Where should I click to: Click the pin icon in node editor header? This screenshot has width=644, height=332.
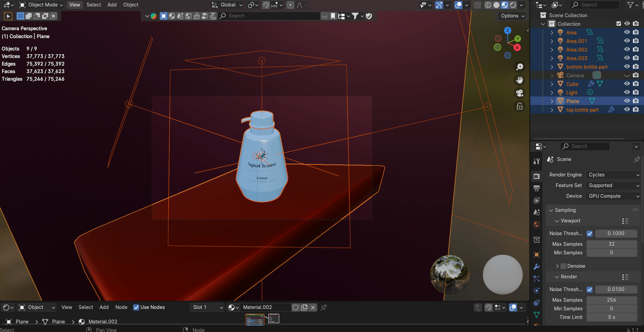tap(324, 308)
